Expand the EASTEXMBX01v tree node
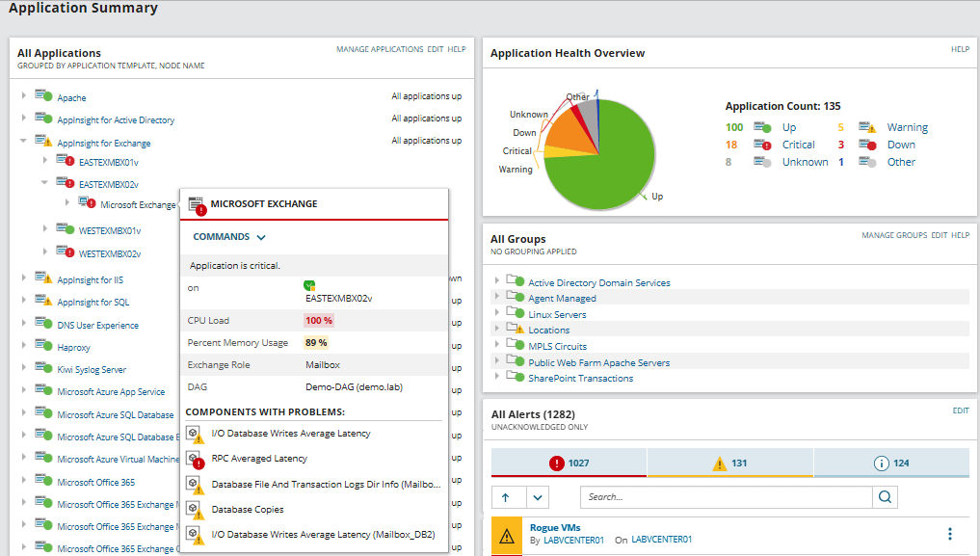Screen dimensions: 980x556 point(45,160)
